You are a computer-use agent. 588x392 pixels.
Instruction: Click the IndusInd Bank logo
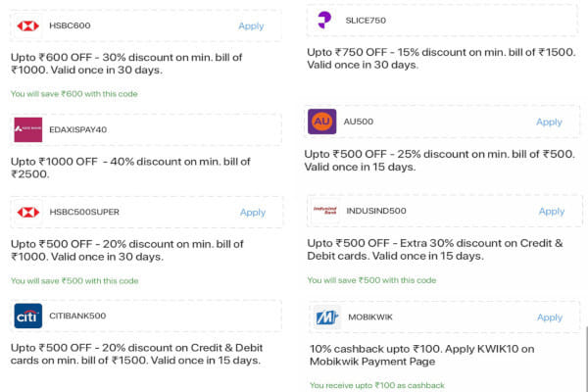click(325, 211)
